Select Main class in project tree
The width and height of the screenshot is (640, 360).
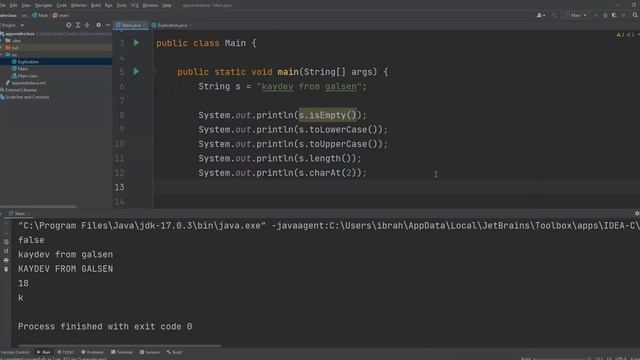pyautogui.click(x=23, y=69)
